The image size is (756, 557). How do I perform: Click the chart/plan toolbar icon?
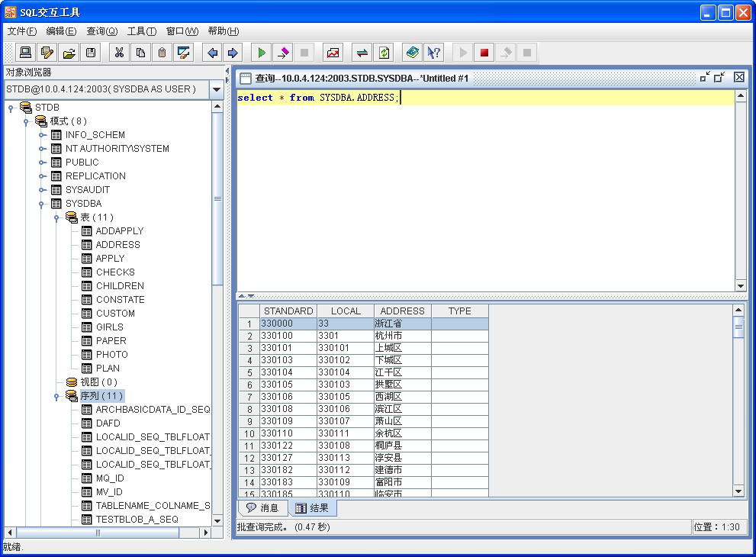point(333,53)
